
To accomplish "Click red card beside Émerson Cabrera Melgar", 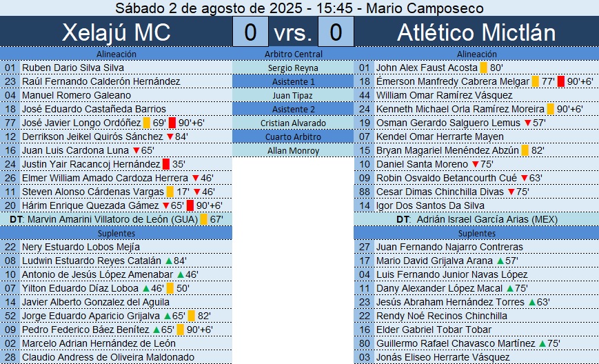I will point(561,81).
